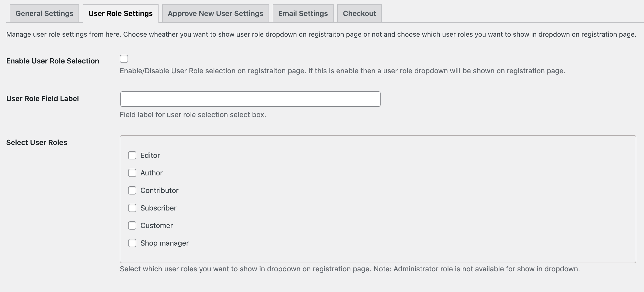Open the Approve New User Settings tab
This screenshot has width=644, height=292.
[215, 13]
